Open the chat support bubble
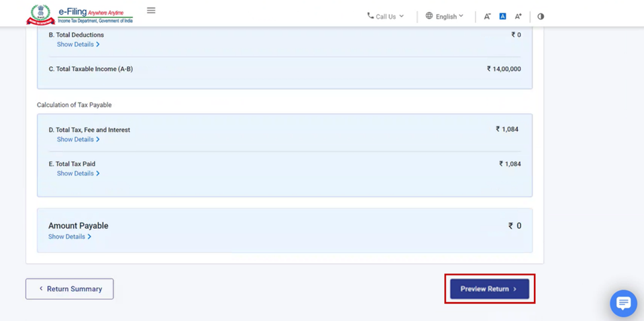644x321 pixels. click(x=623, y=304)
